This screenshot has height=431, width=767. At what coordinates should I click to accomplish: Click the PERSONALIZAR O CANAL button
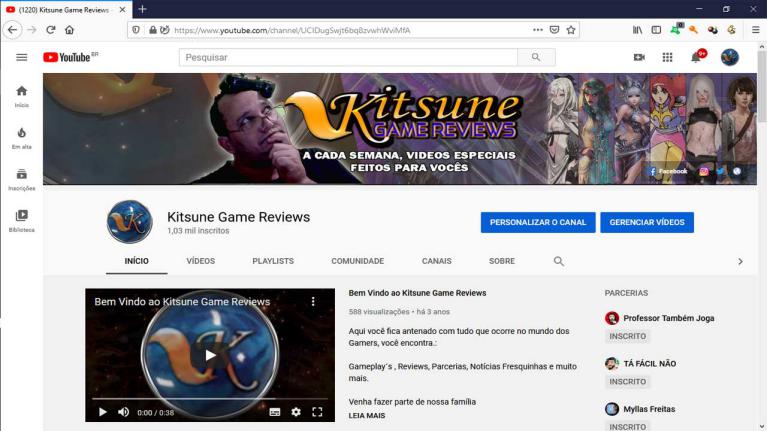537,222
